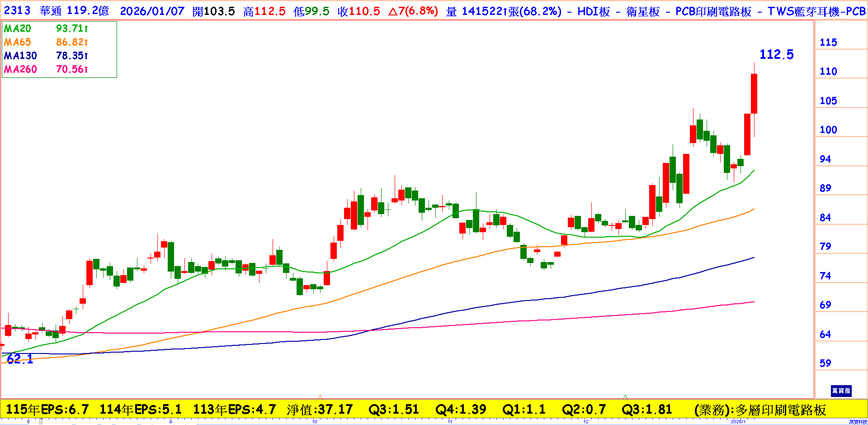Screen dimensions: 868x425
Task: Select the MA260 legend entry
Action: (20, 69)
